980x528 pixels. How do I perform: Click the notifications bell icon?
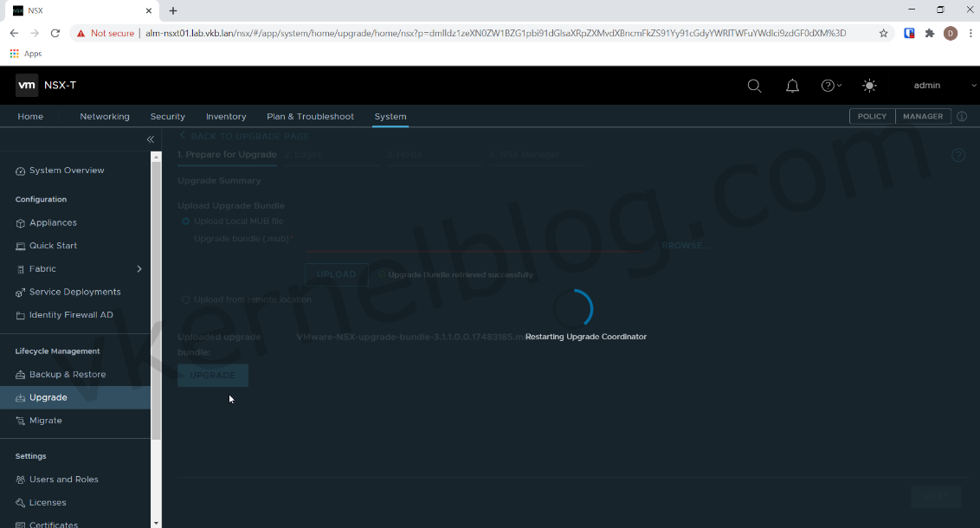(x=792, y=85)
